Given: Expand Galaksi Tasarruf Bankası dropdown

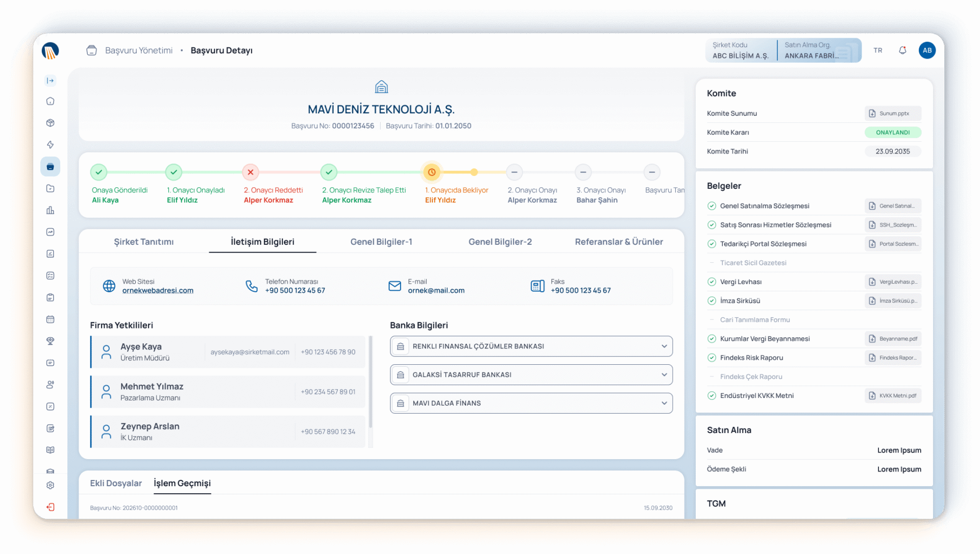Looking at the screenshot, I should (x=664, y=375).
